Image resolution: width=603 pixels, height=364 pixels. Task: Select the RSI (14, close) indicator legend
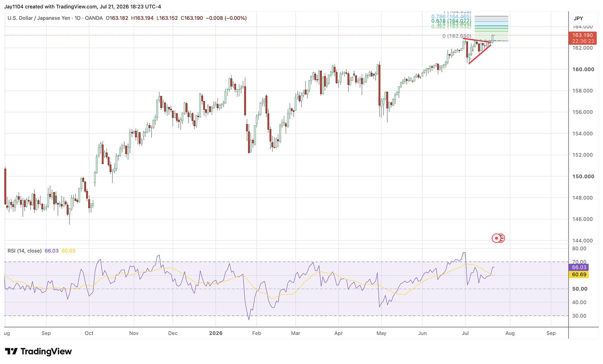24,251
